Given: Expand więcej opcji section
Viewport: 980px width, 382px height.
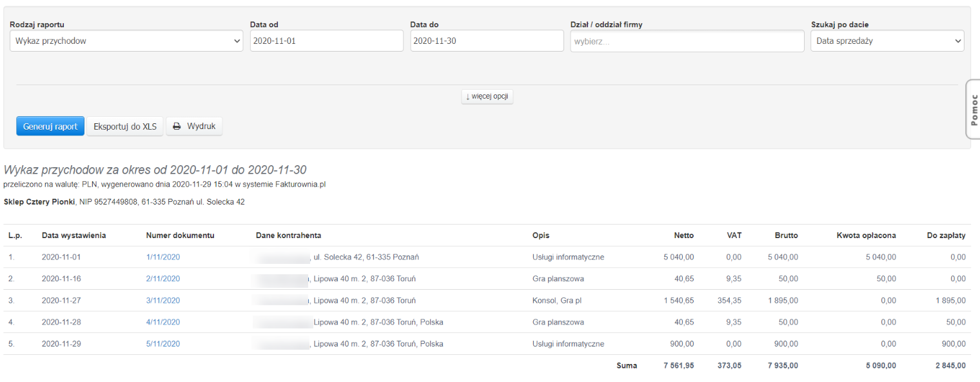Looking at the screenshot, I should (487, 97).
